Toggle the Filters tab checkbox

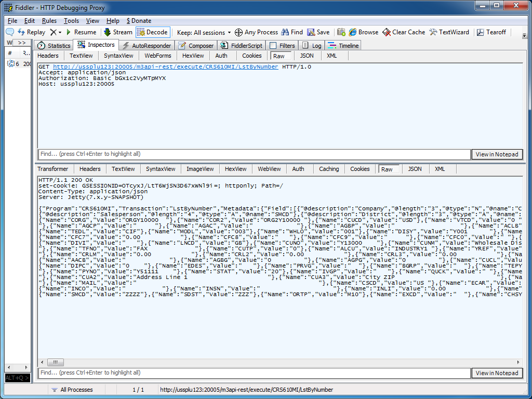(273, 46)
